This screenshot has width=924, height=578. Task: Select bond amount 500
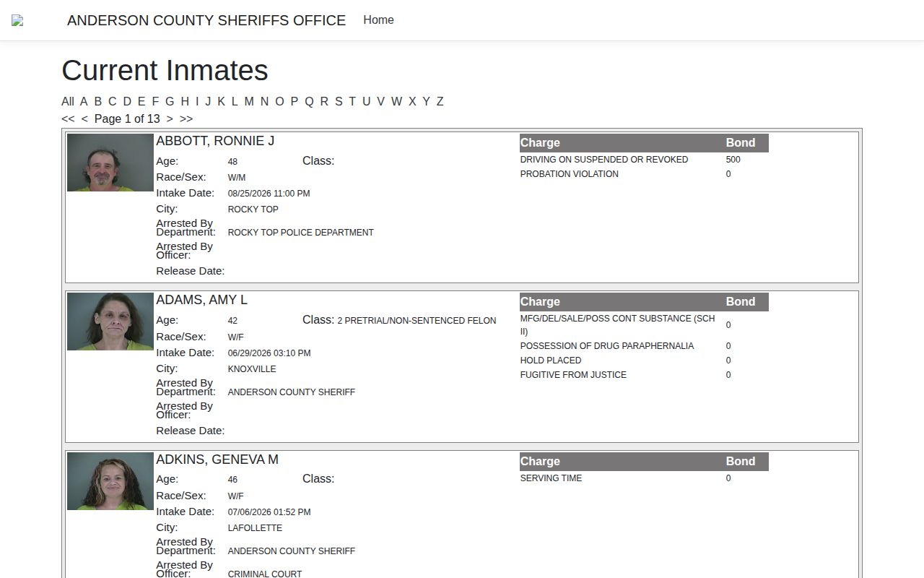tap(733, 160)
